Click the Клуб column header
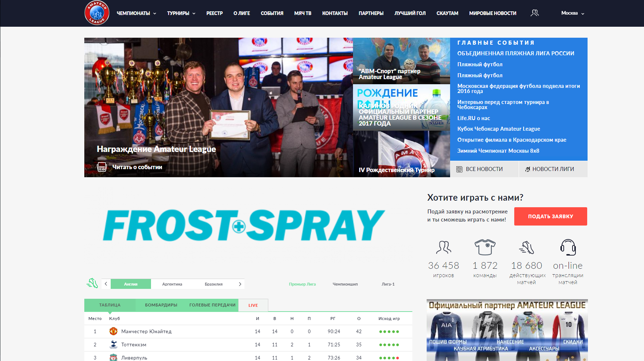This screenshot has height=361, width=644. [x=114, y=319]
